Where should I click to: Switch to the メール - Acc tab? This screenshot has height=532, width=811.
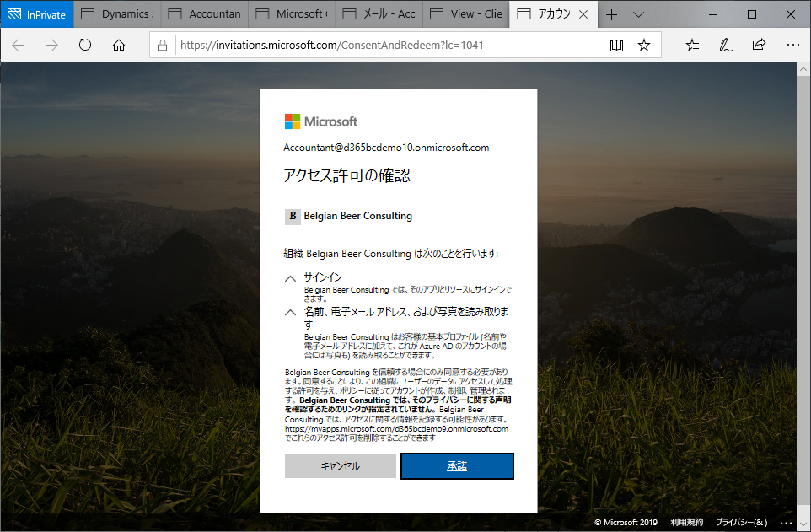point(379,14)
